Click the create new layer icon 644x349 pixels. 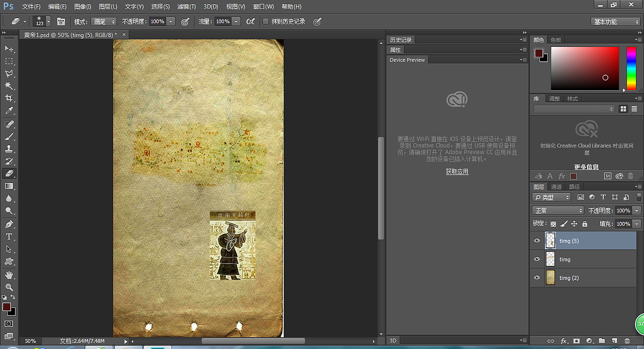[614, 341]
